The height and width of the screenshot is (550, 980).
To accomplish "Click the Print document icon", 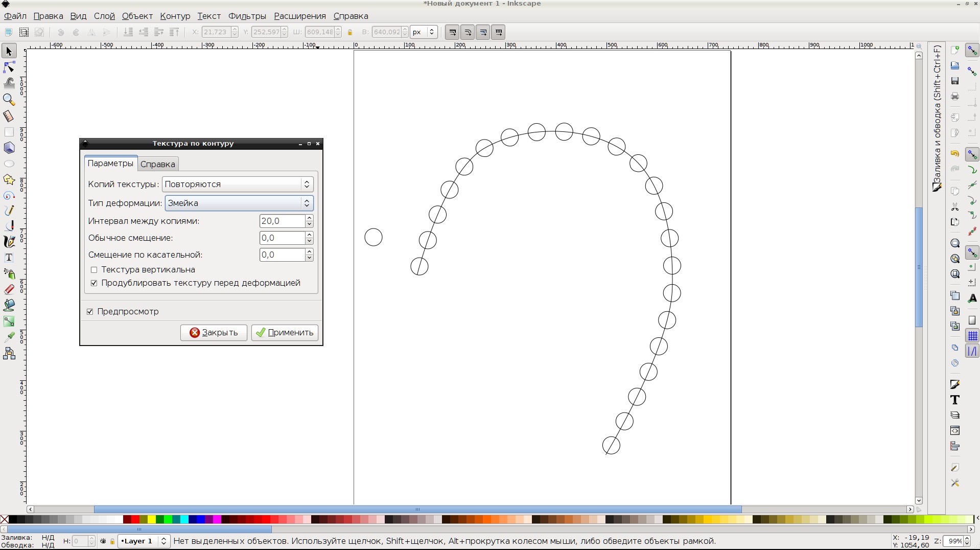I will click(954, 97).
